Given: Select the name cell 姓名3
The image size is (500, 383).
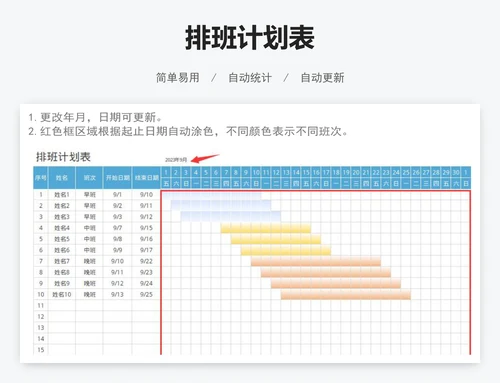Looking at the screenshot, I should [62, 217].
